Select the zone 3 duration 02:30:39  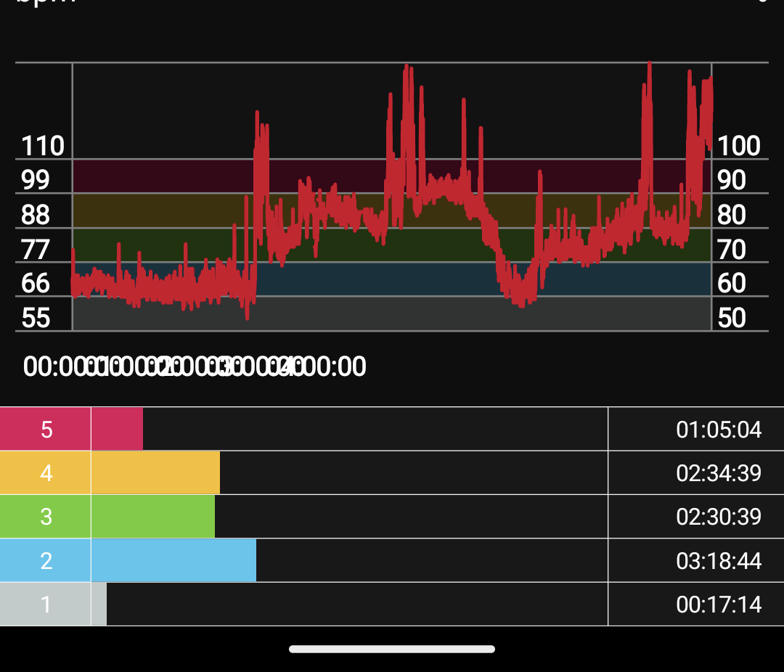click(719, 517)
